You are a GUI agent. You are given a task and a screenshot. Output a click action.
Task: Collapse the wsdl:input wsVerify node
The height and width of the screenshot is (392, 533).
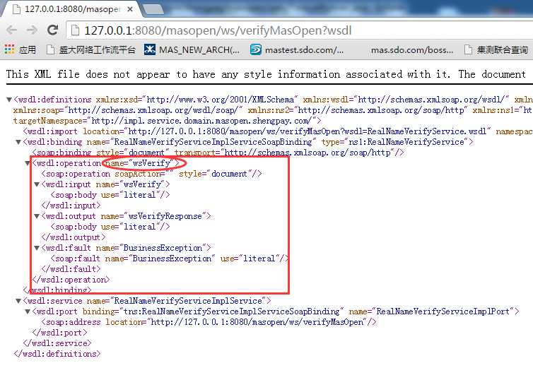[x=37, y=184]
